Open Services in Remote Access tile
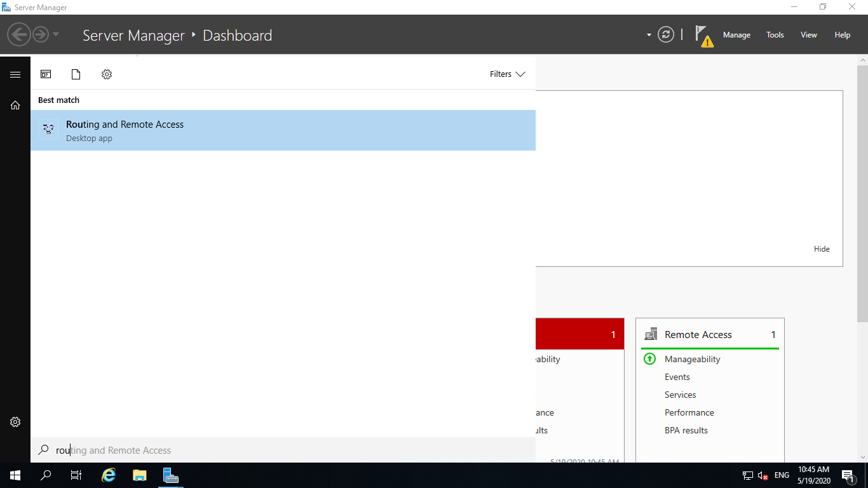The image size is (868, 488). [681, 395]
